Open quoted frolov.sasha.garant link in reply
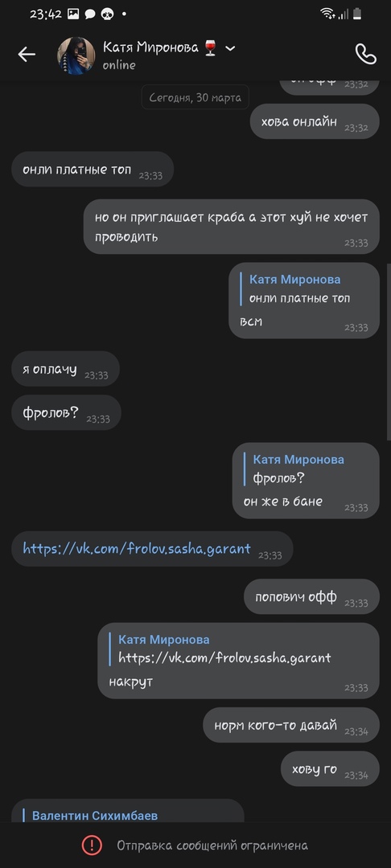The height and width of the screenshot is (868, 391). coord(224,657)
